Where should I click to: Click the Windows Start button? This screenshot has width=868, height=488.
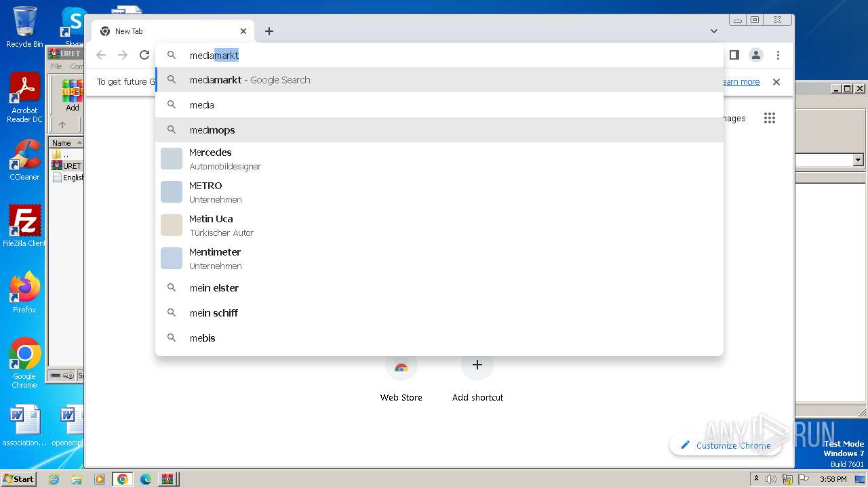19,479
